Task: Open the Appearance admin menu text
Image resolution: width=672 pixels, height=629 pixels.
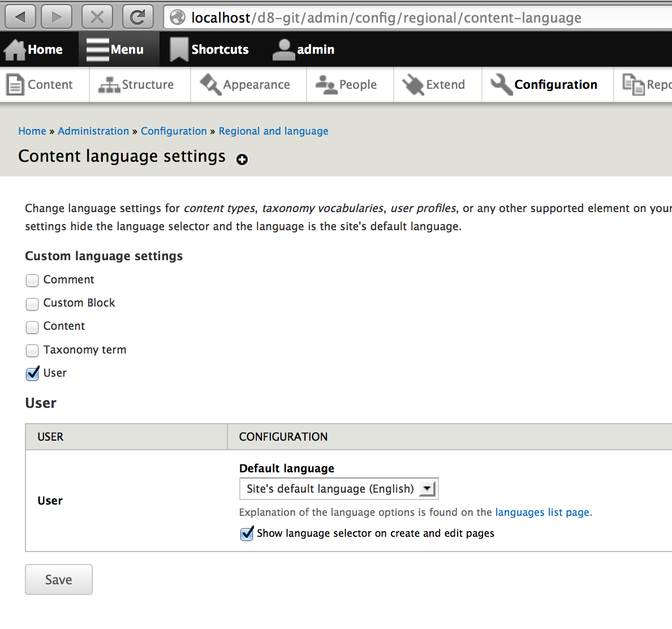Action: tap(256, 85)
